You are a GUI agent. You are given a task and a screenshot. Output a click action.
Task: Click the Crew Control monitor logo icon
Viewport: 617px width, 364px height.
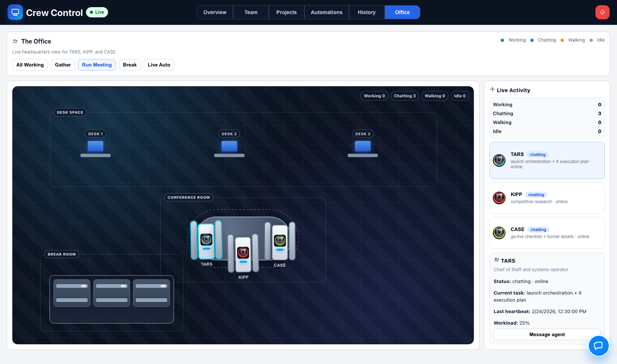15,12
